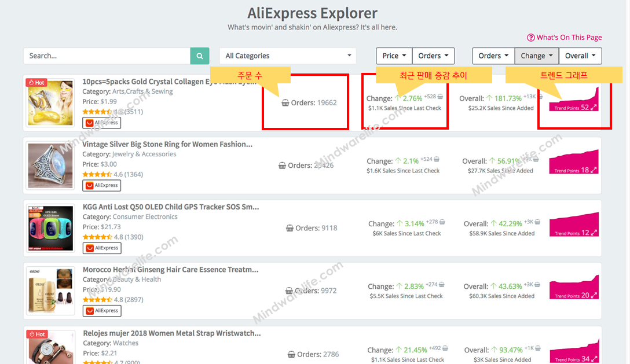Open Morocco Herbal Ginseng Hair Care title

170,270
